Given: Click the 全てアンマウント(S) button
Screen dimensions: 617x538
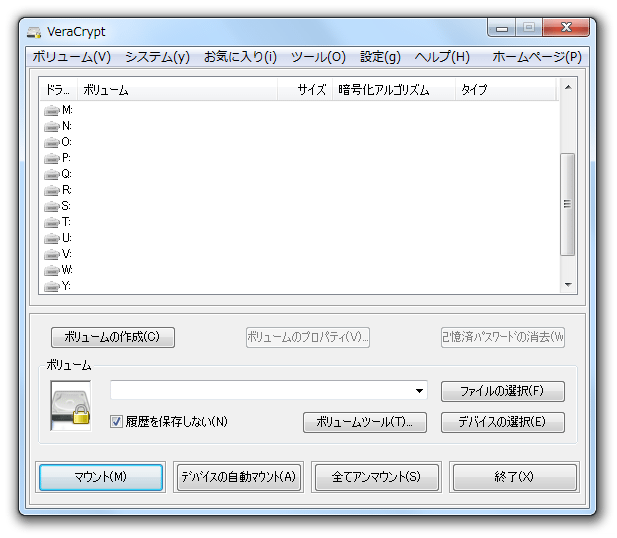Looking at the screenshot, I should point(377,477).
